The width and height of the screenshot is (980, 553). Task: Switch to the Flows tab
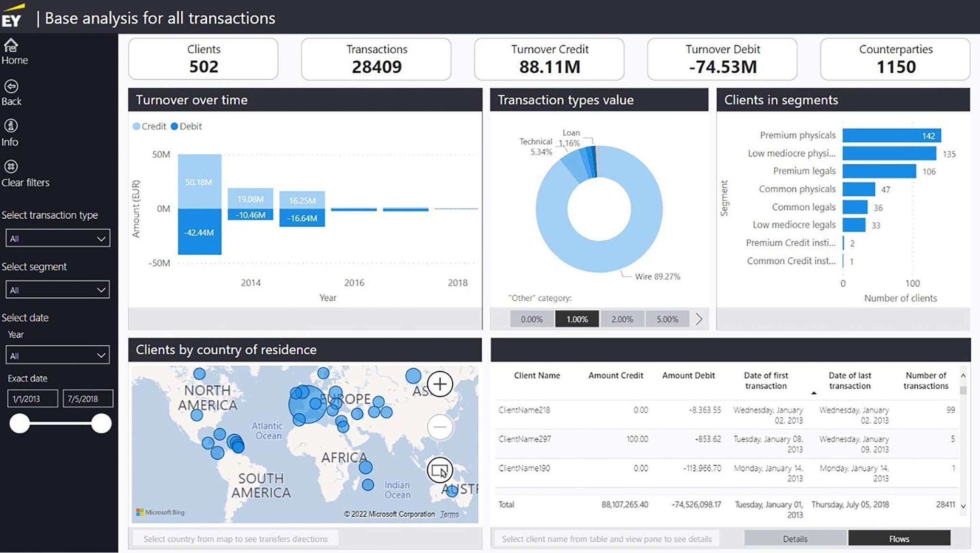(x=899, y=539)
